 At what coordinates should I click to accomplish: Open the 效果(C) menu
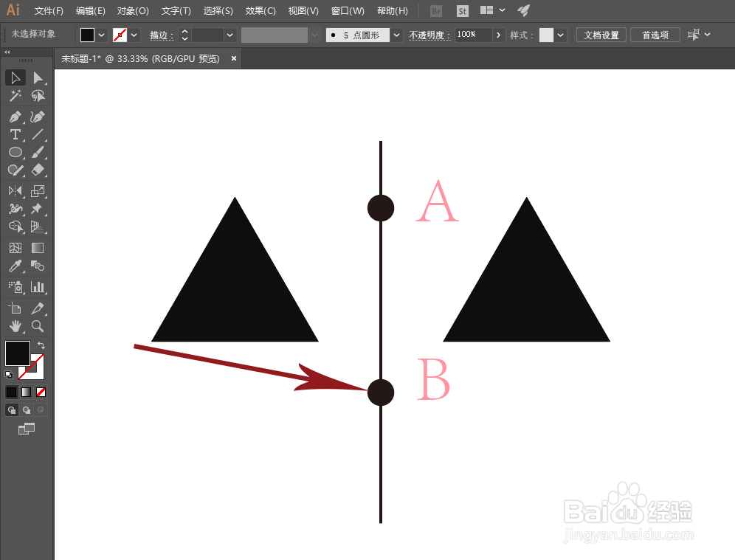pyautogui.click(x=260, y=11)
